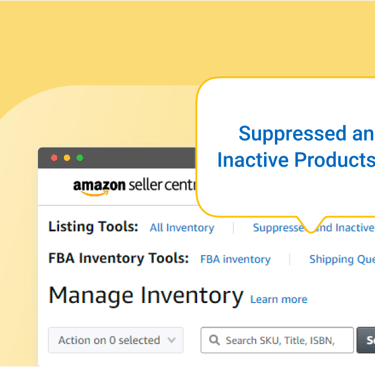Image resolution: width=375 pixels, height=367 pixels.
Task: Click the dark Search button beside the field
Action: [366, 340]
